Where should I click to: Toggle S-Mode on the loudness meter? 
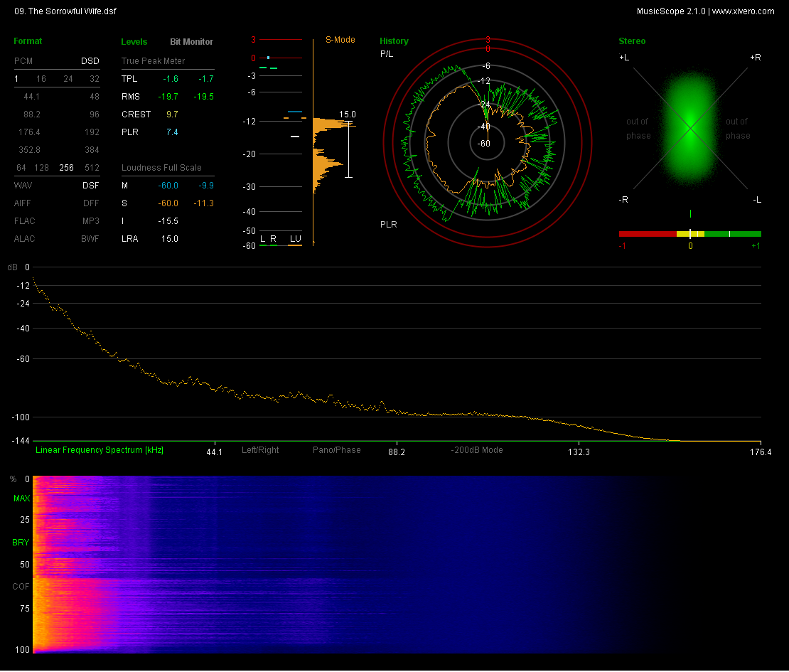(340, 40)
